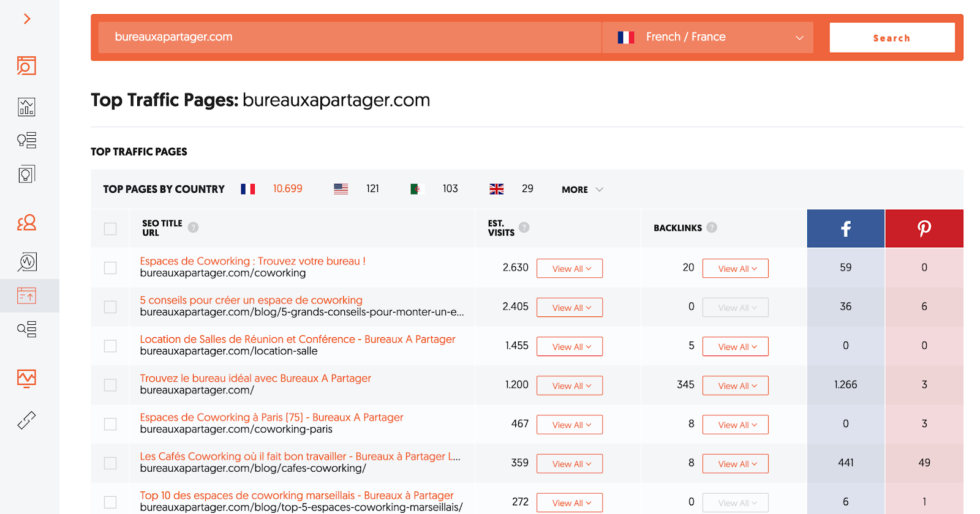Expand backlinks View All for coworking-paris row

[x=736, y=425]
